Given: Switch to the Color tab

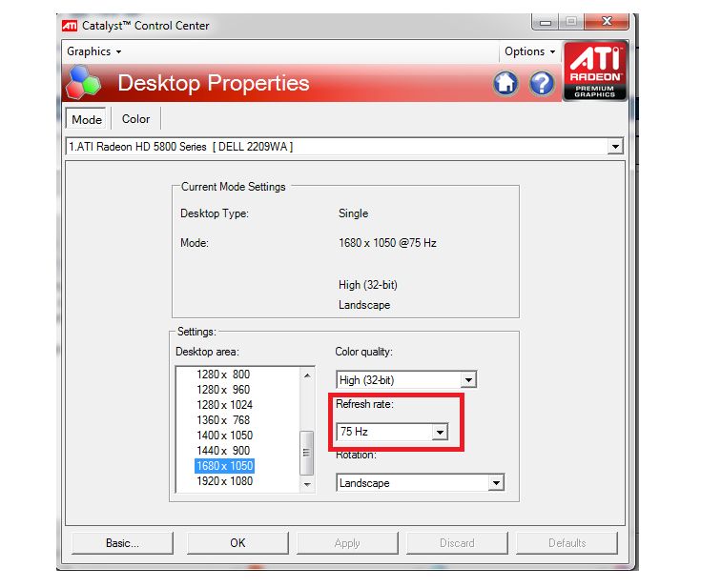Looking at the screenshot, I should pyautogui.click(x=135, y=119).
